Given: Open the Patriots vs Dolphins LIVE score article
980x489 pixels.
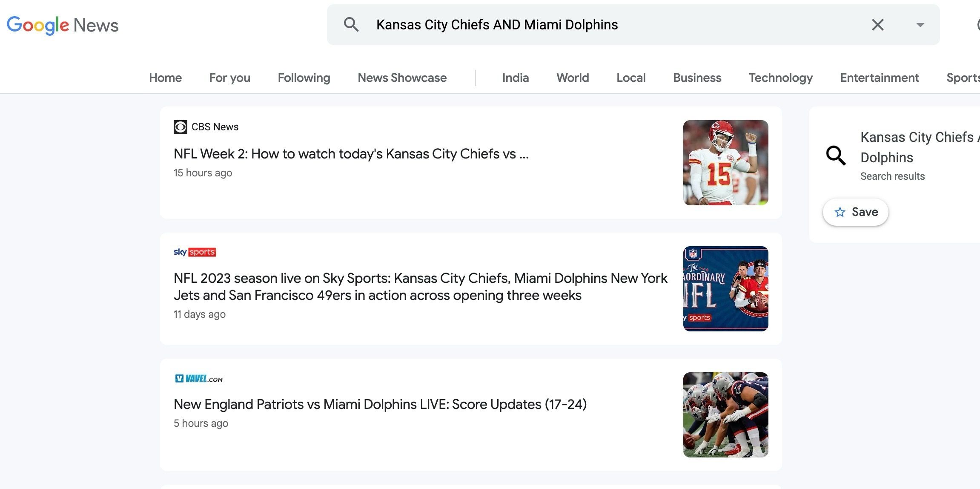Looking at the screenshot, I should 380,404.
